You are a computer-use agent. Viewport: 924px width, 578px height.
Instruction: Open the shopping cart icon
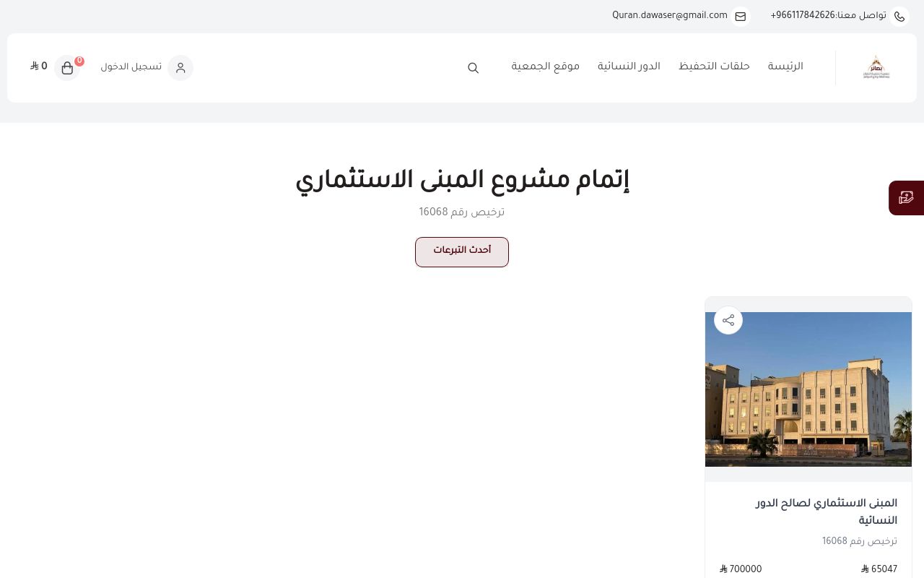pyautogui.click(x=67, y=68)
